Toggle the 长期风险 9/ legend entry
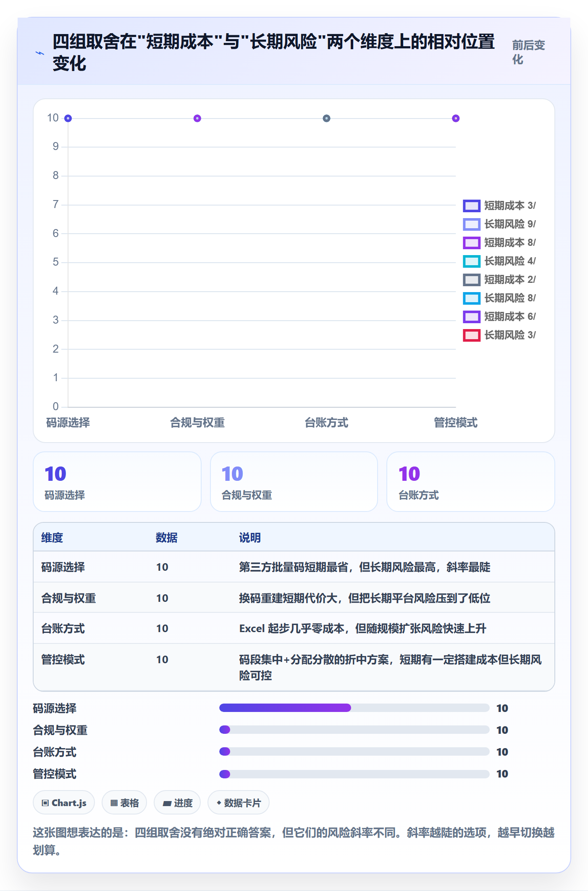Screen dimensions: 588x891 coord(499,224)
